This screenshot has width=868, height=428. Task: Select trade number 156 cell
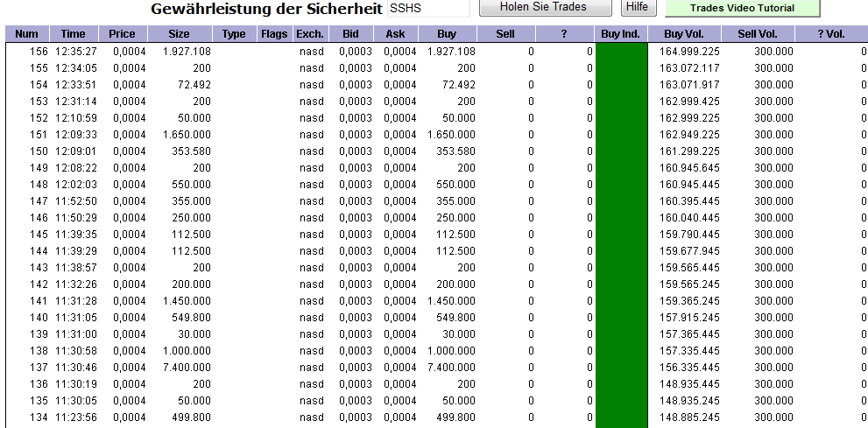[39, 52]
